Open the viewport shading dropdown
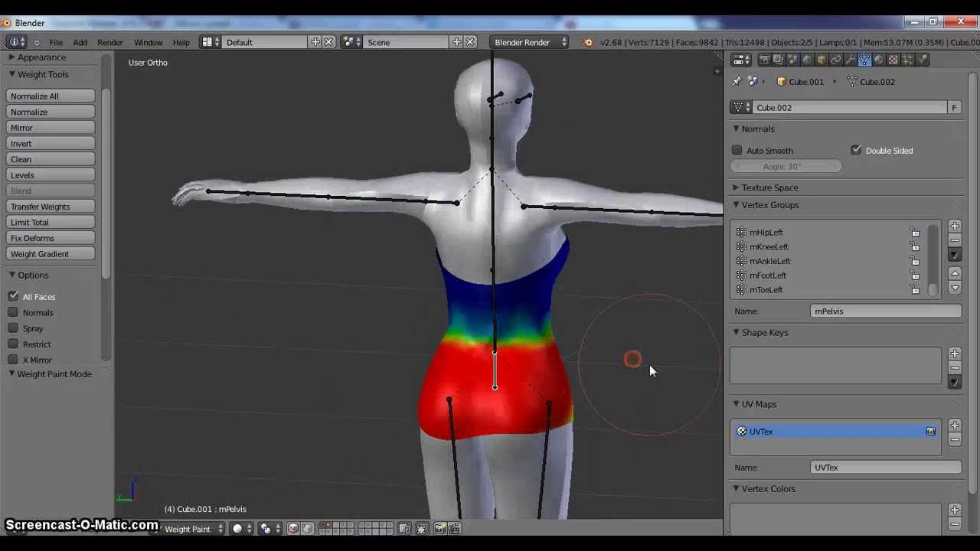980x551 pixels. pos(243,528)
